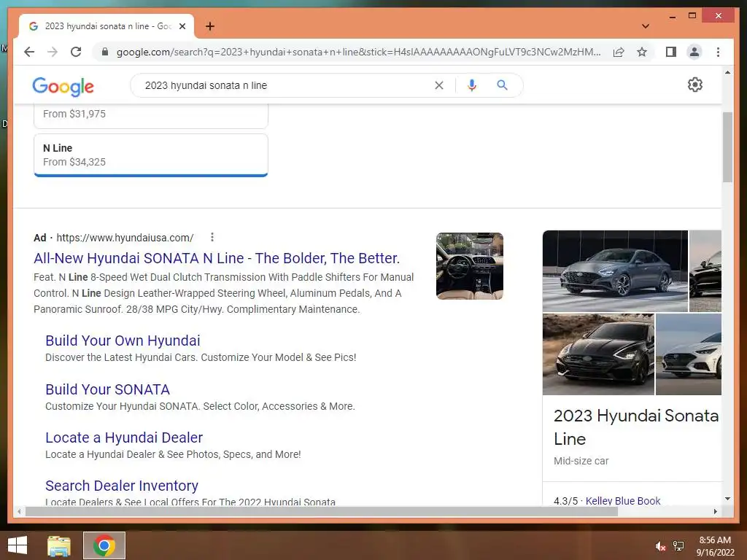This screenshot has height=560, width=747.
Task: Open the Windows Start menu
Action: [18, 545]
